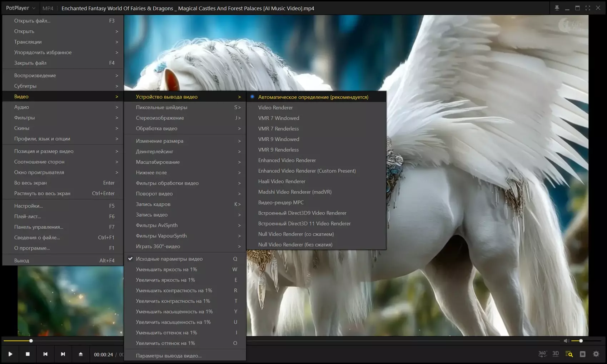Choose Madshi Video Renderer (madVR)

click(295, 192)
